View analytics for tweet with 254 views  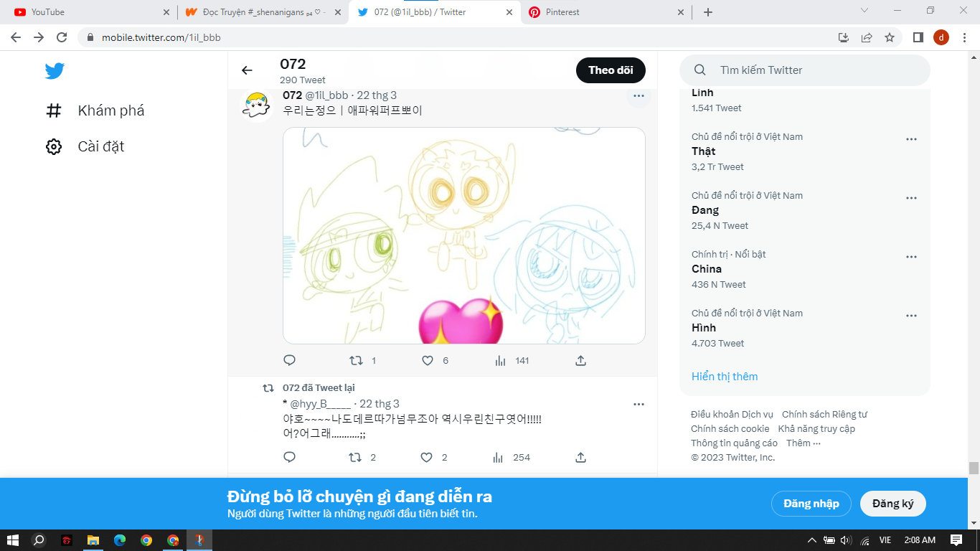pos(499,457)
